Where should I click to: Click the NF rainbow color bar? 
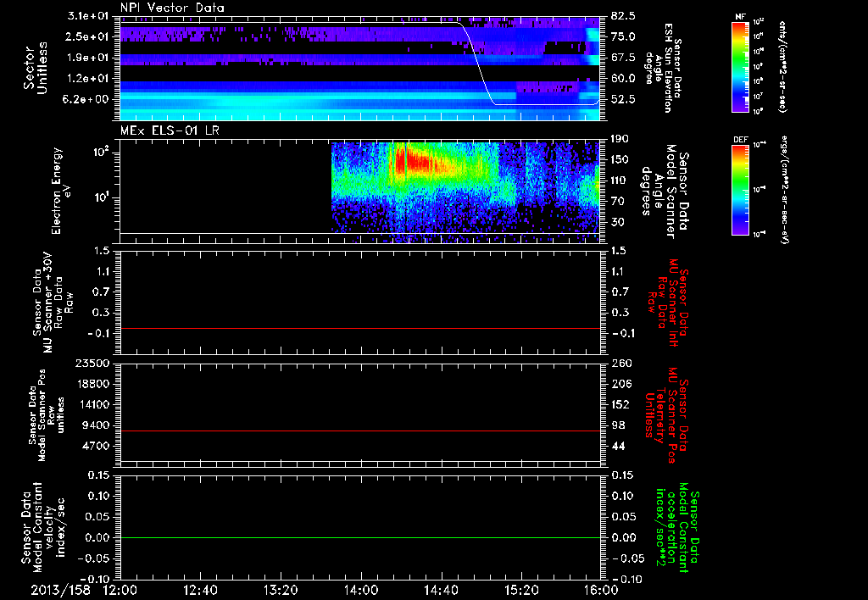[x=741, y=67]
